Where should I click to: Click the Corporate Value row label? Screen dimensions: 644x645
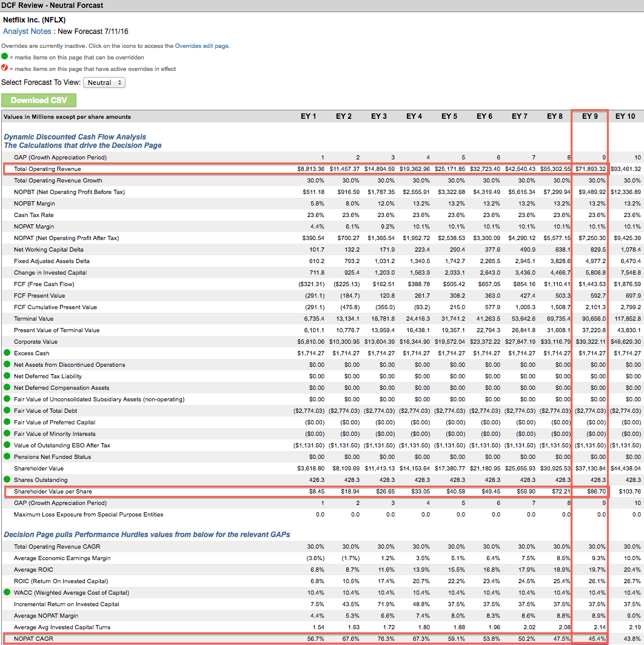(36, 342)
